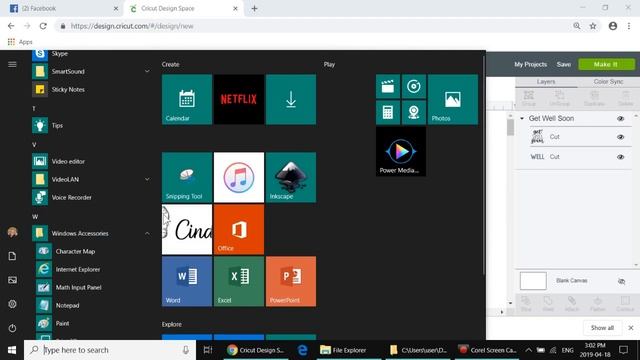Open the Camera webcam tile
640x360 pixels.
point(413,112)
